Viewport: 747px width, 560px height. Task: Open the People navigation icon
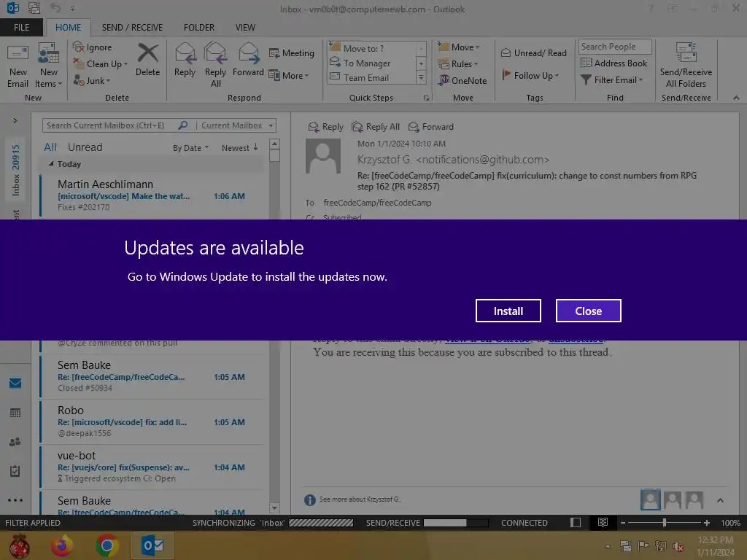(x=15, y=442)
